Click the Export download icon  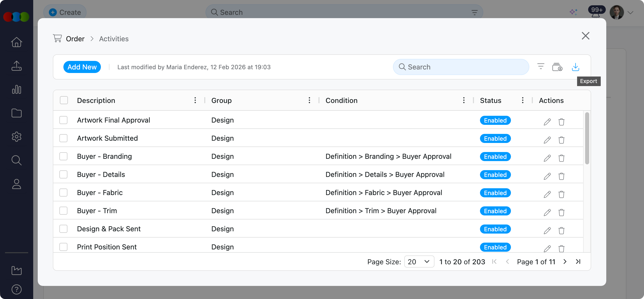pyautogui.click(x=575, y=67)
